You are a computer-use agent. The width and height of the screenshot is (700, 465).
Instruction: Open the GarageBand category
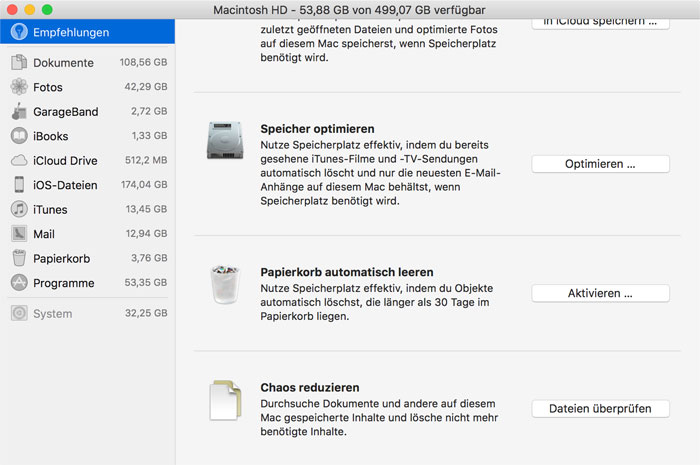click(x=88, y=111)
